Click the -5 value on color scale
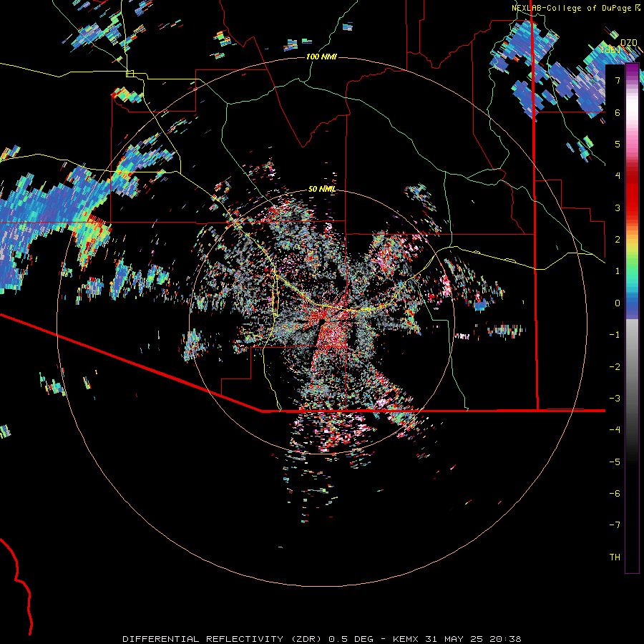This screenshot has width=644, height=644. (615, 462)
